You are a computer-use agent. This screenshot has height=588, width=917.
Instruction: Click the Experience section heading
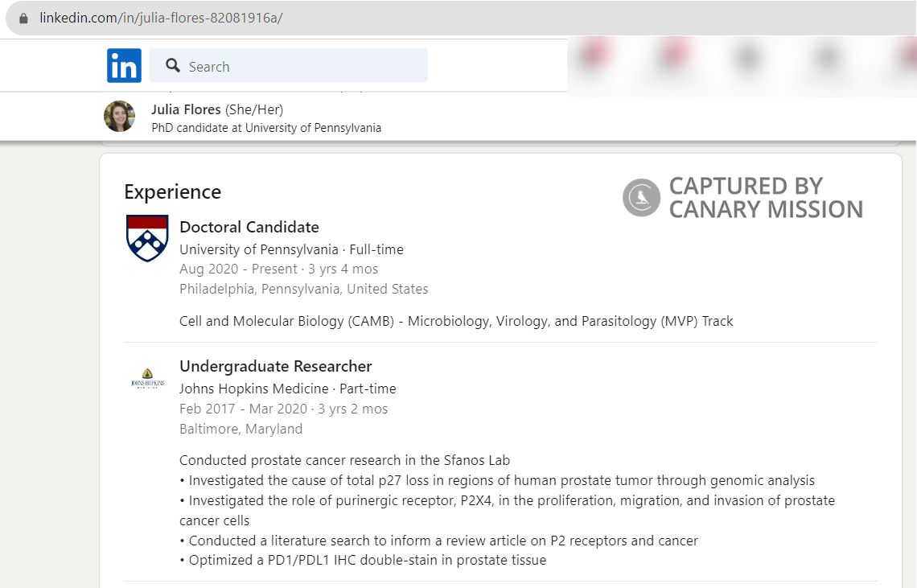(x=172, y=192)
